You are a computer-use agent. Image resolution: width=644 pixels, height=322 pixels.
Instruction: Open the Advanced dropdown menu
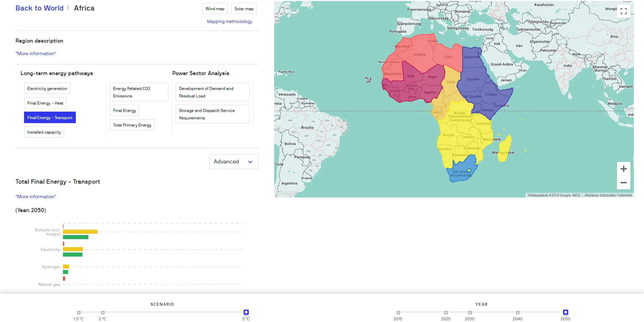coord(234,162)
